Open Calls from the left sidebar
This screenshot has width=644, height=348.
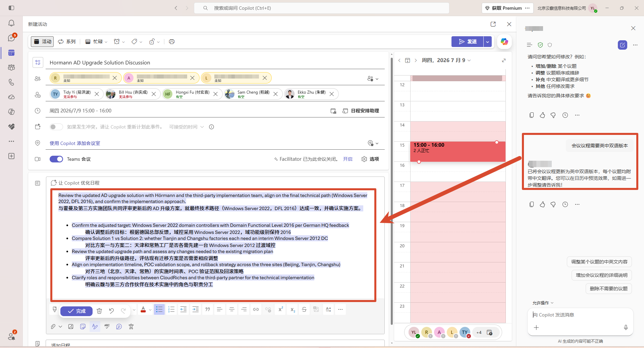pos(11,82)
